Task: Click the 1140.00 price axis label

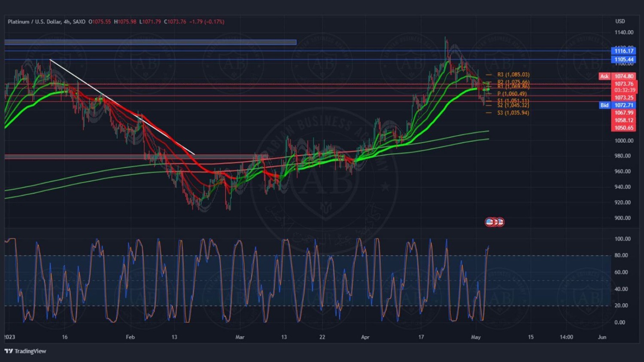Action: 624,33
